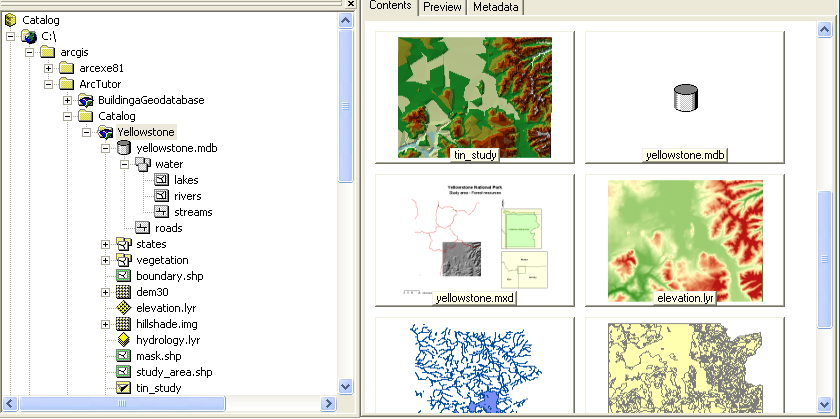Click the water feature dataset icon
The image size is (840, 419).
[142, 164]
